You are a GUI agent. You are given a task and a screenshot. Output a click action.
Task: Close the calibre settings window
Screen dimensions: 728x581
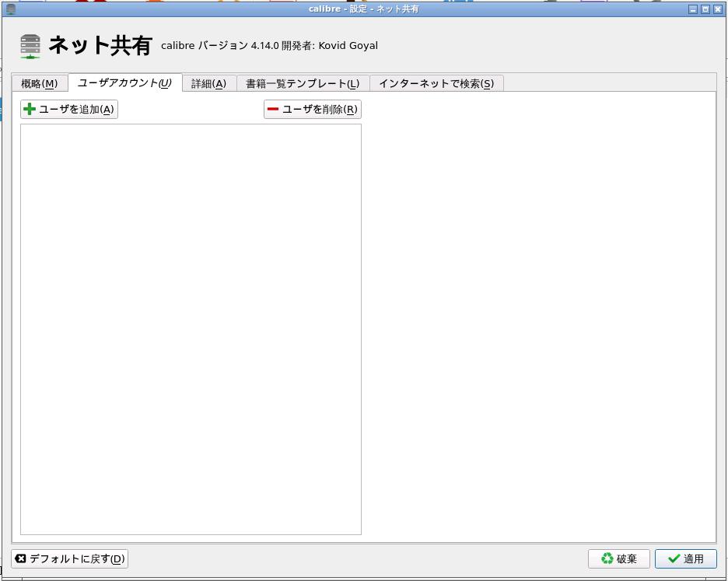[718, 9]
